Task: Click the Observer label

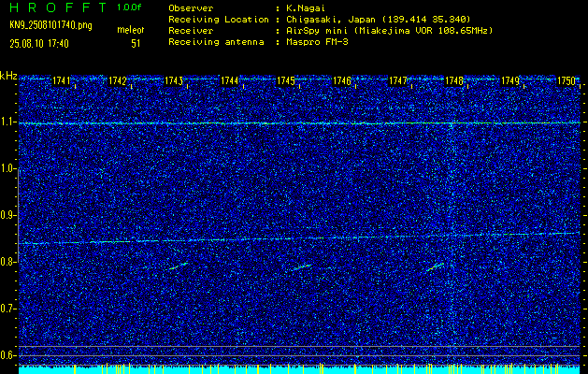Action: 191,8
